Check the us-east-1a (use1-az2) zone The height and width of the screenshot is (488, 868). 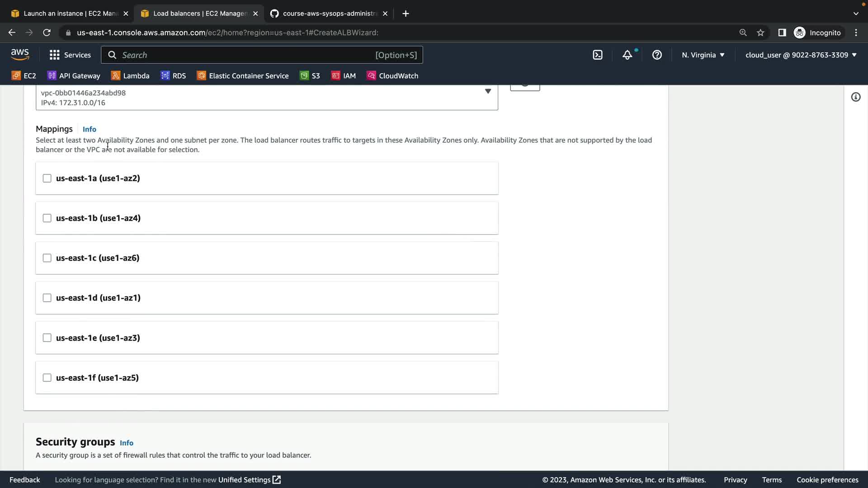pyautogui.click(x=47, y=178)
